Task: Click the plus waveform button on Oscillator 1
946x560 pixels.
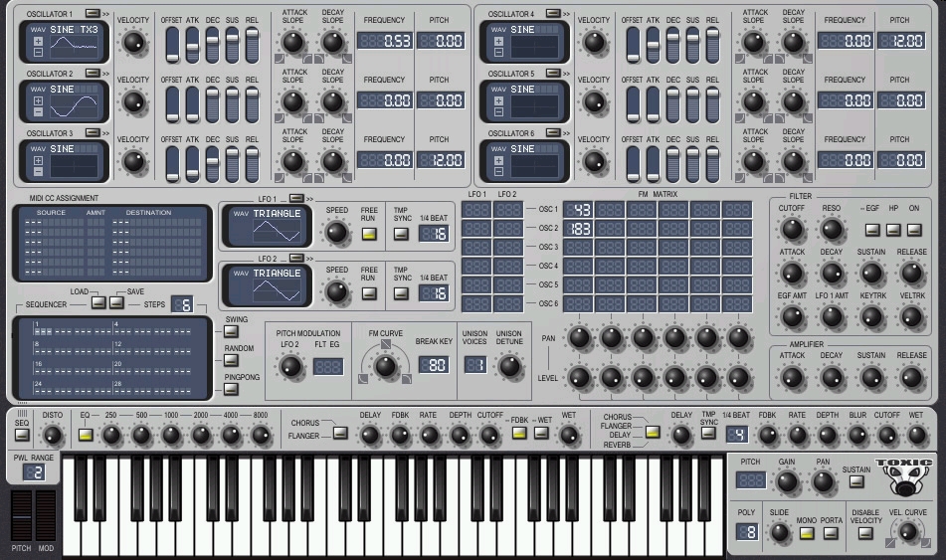Action: coord(38,41)
